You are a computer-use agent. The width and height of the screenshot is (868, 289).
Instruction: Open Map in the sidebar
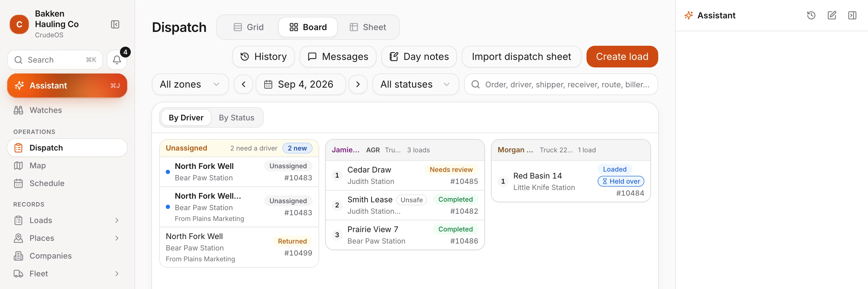click(x=68, y=166)
